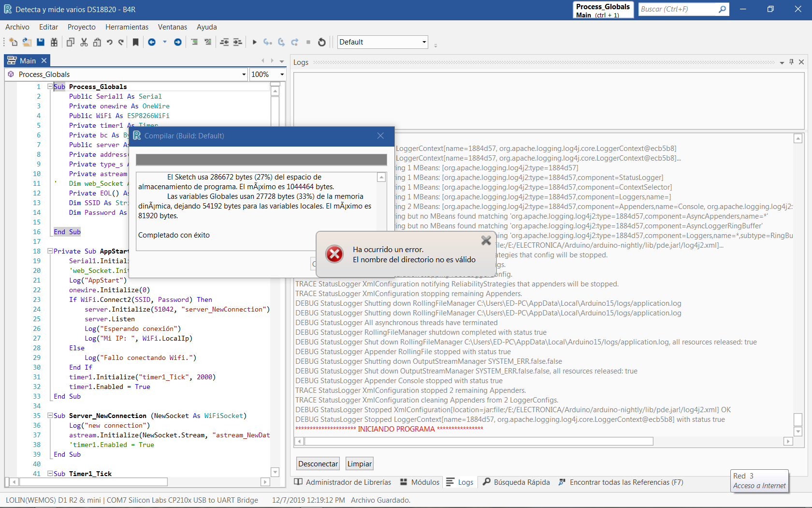The width and height of the screenshot is (812, 508).
Task: Open the 100% zoom level dropdown
Action: coord(282,75)
